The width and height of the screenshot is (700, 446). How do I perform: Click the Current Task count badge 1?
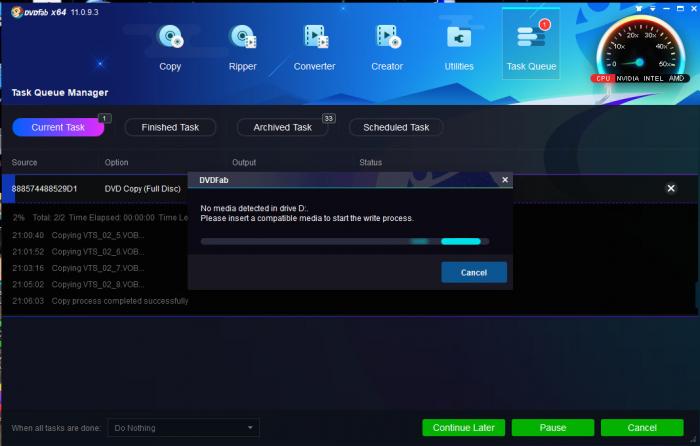pyautogui.click(x=104, y=118)
